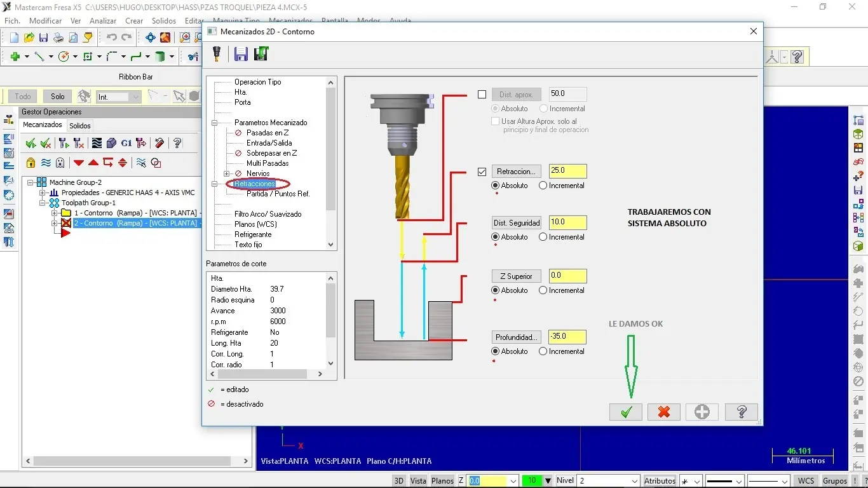
Task: Collapse the Parametros Mecanizado tree node
Action: 215,123
